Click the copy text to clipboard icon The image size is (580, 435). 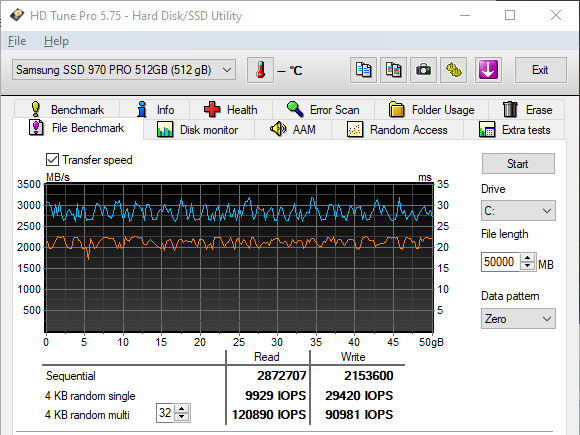tap(363, 70)
